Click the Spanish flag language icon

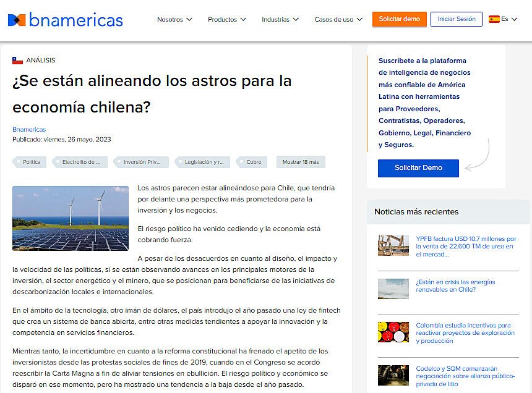click(494, 19)
